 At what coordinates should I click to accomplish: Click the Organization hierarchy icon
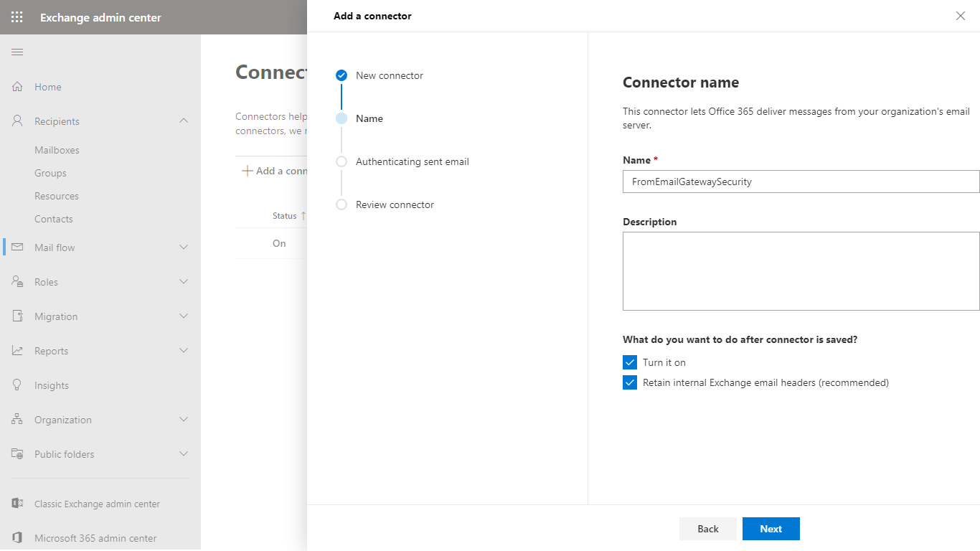17,420
